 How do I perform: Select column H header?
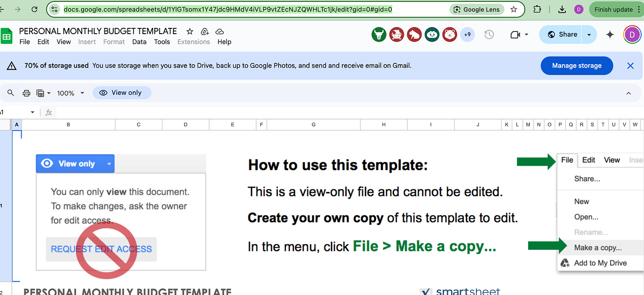384,125
